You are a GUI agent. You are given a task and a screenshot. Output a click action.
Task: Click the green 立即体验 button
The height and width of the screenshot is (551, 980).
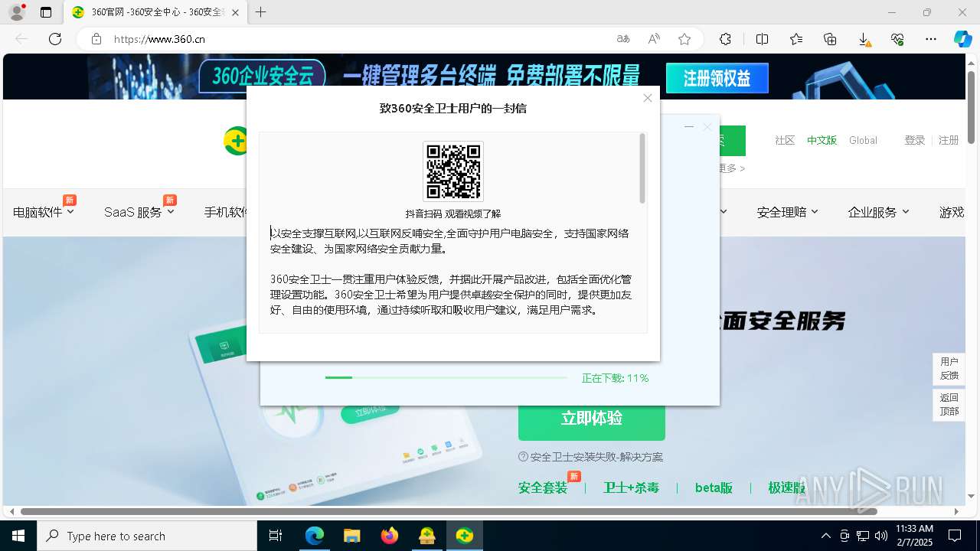[591, 418]
